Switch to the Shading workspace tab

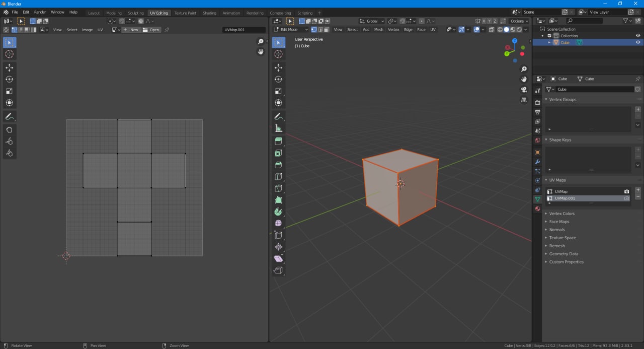coord(209,13)
